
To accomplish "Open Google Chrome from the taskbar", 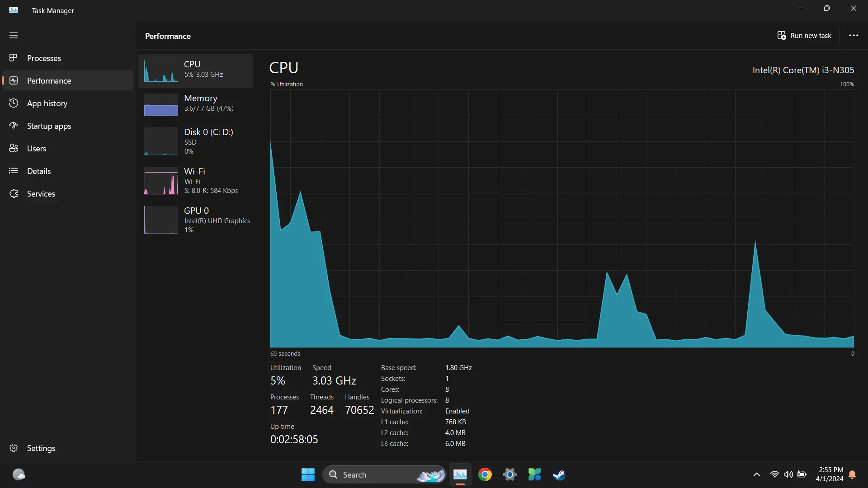I will click(x=485, y=474).
